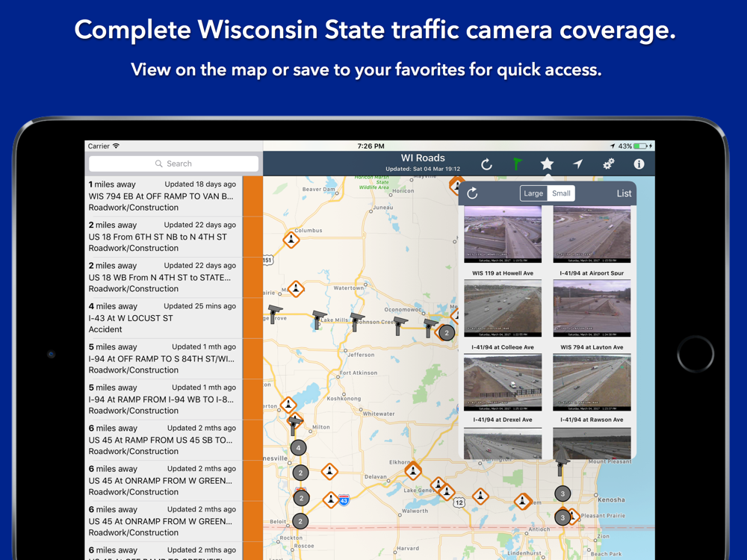Screen dimensions: 747x560
Task: Click the Search field above the list
Action: [x=173, y=164]
